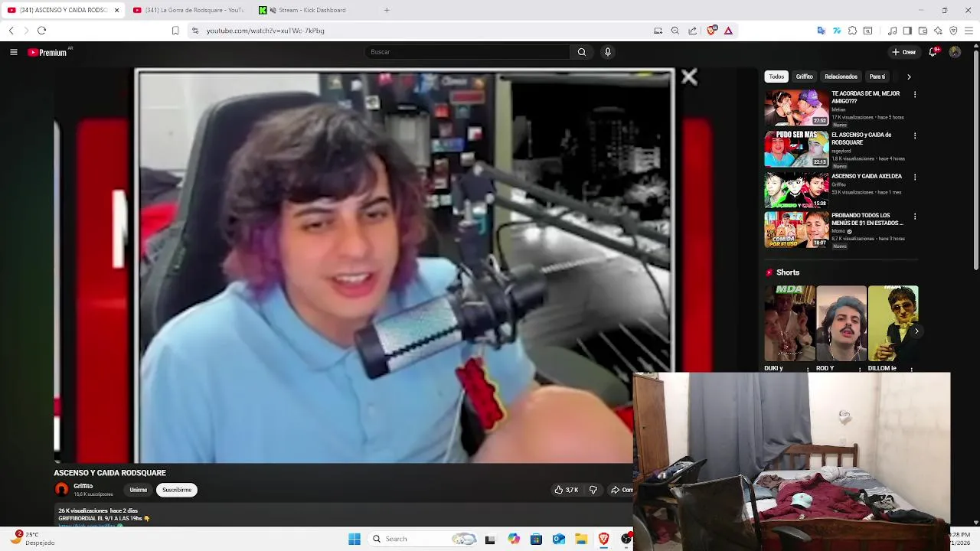Reload the page in browser toolbar

(41, 31)
